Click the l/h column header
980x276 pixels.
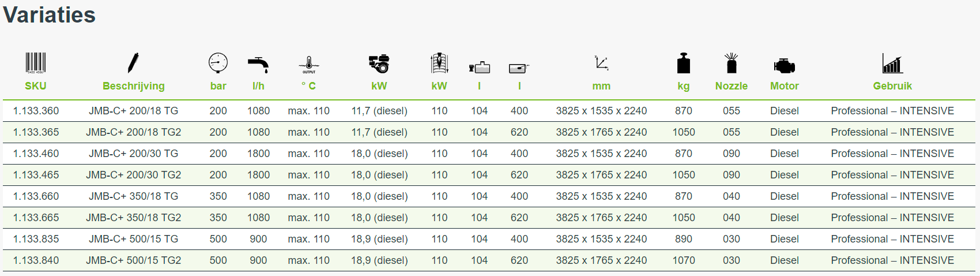[x=258, y=86]
